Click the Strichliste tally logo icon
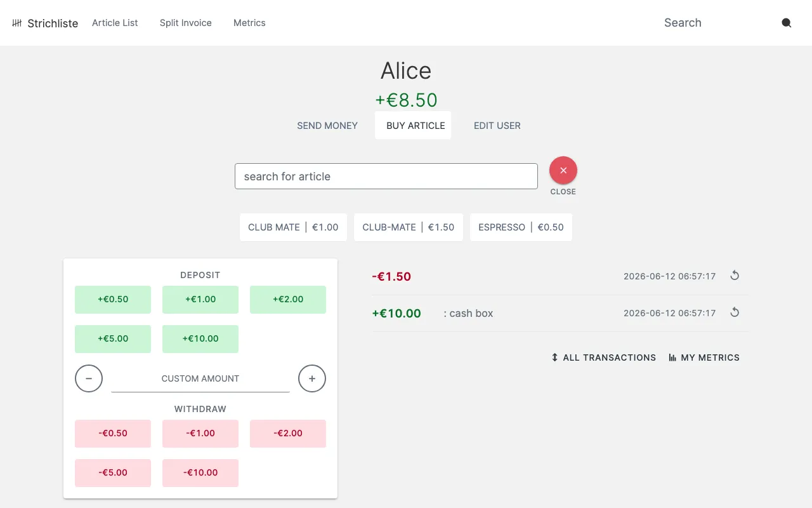 click(17, 23)
